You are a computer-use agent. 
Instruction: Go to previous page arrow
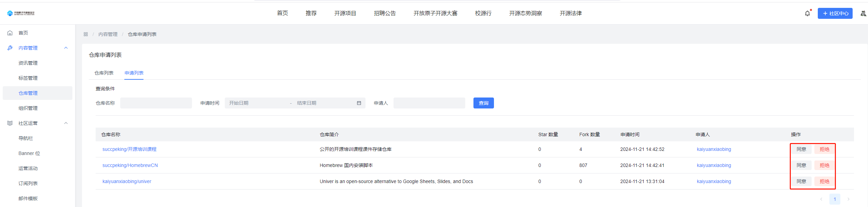click(821, 199)
